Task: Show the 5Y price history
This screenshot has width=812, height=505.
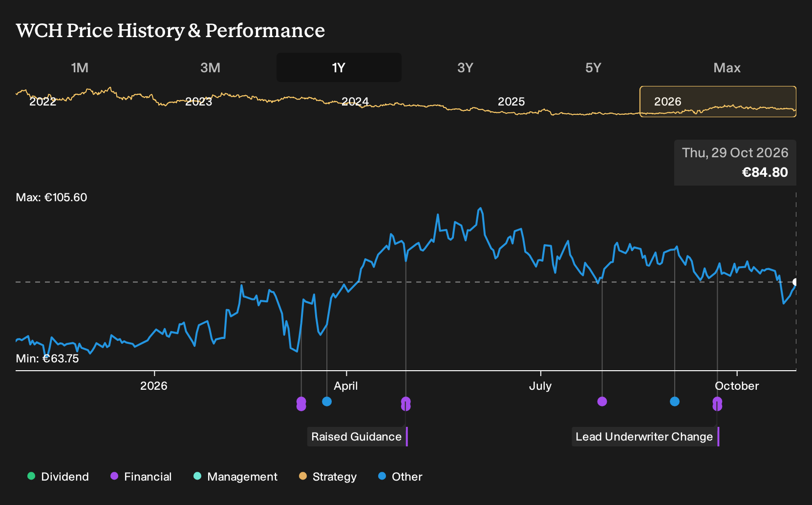Action: 593,67
